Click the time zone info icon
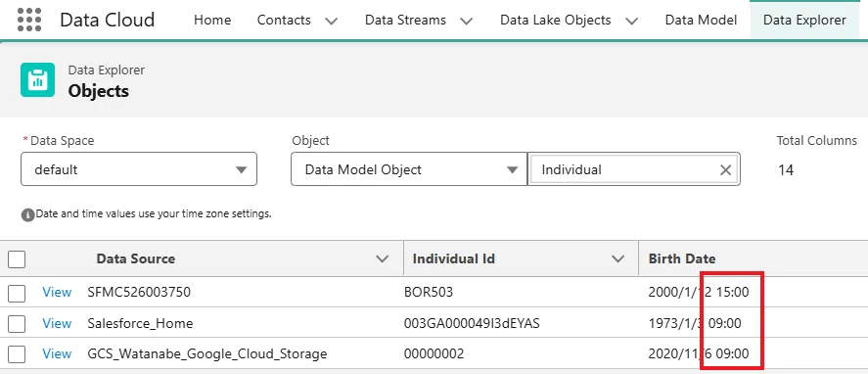868x374 pixels. (27, 215)
